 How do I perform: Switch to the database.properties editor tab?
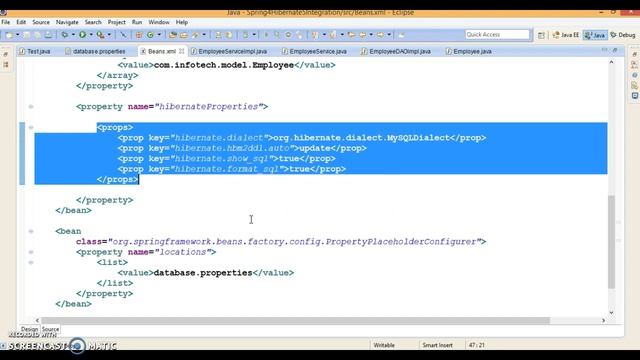95,51
